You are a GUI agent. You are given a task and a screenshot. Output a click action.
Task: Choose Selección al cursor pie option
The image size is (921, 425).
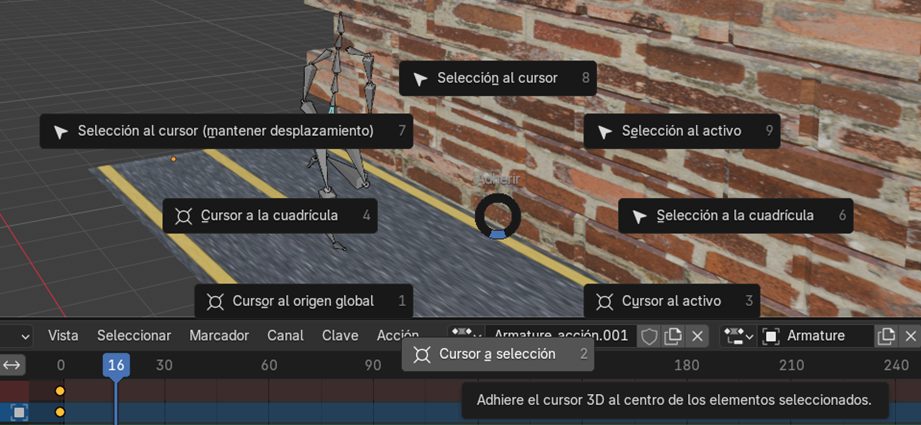(498, 78)
